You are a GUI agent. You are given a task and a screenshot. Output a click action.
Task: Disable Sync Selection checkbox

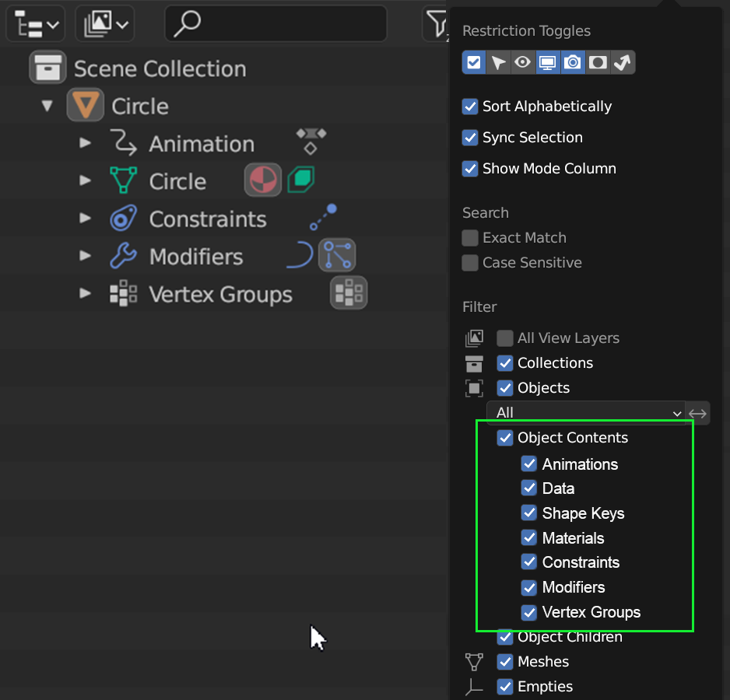pyautogui.click(x=470, y=138)
